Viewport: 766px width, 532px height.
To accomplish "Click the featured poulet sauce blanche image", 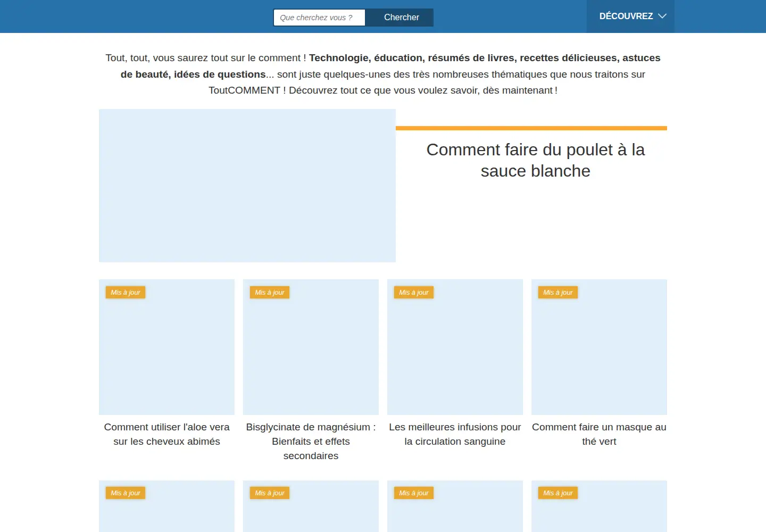I will point(247,186).
